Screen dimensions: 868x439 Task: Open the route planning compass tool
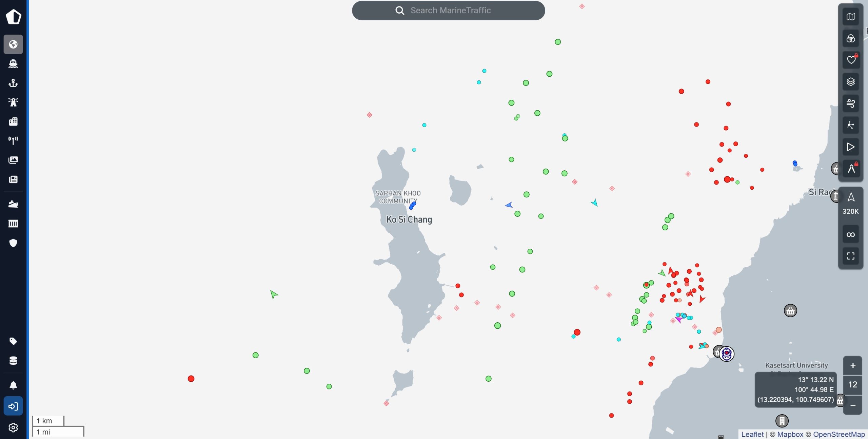(851, 169)
